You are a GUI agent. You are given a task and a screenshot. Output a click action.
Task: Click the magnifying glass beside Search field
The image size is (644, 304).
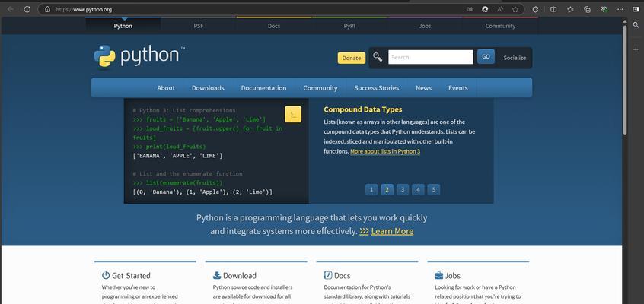(378, 58)
